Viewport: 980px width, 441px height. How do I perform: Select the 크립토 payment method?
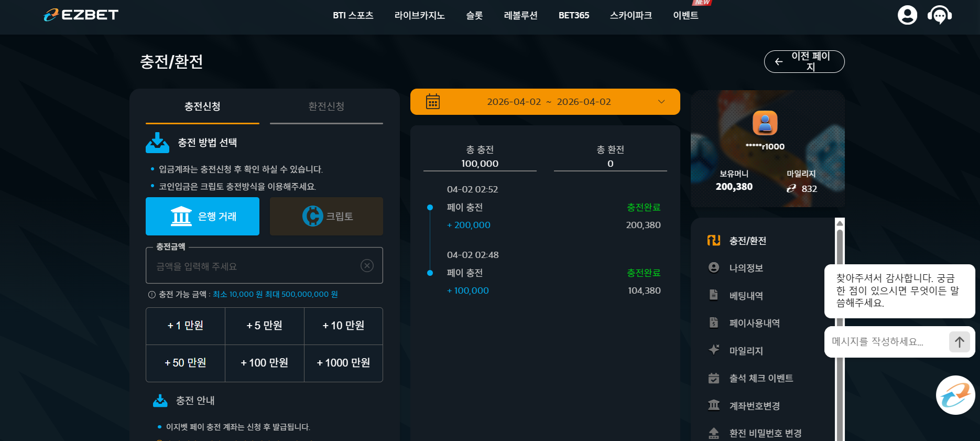pyautogui.click(x=326, y=216)
